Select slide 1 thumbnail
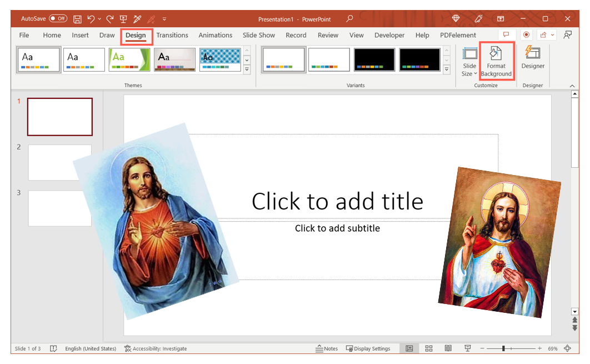590x364 pixels. pos(60,117)
